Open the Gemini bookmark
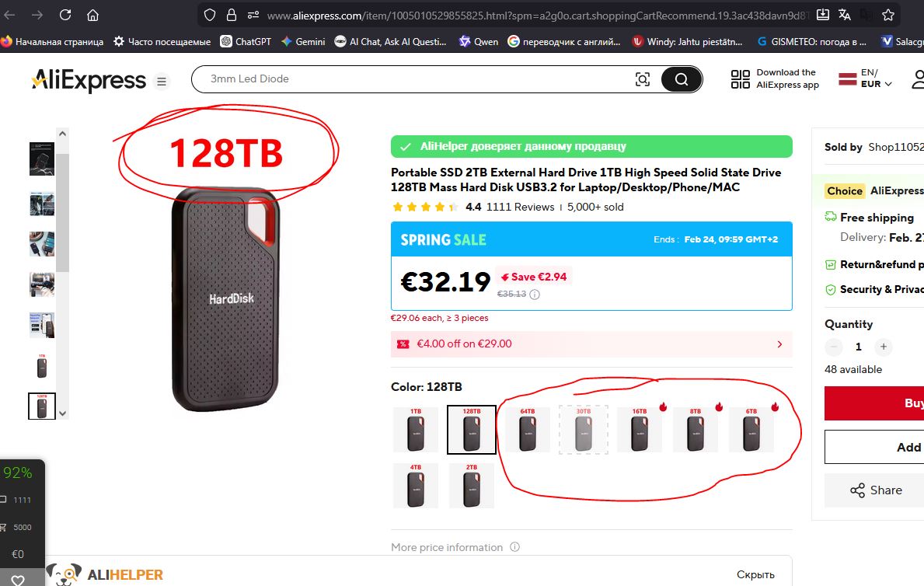 [303, 41]
